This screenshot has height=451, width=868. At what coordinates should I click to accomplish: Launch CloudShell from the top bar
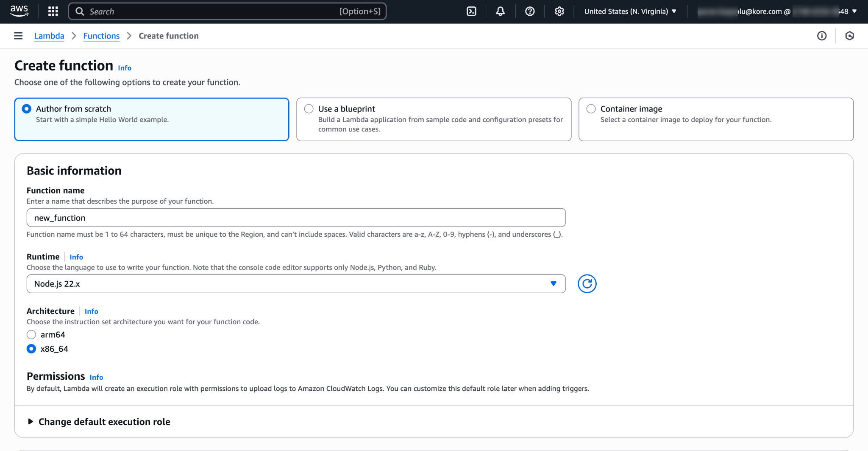[471, 11]
